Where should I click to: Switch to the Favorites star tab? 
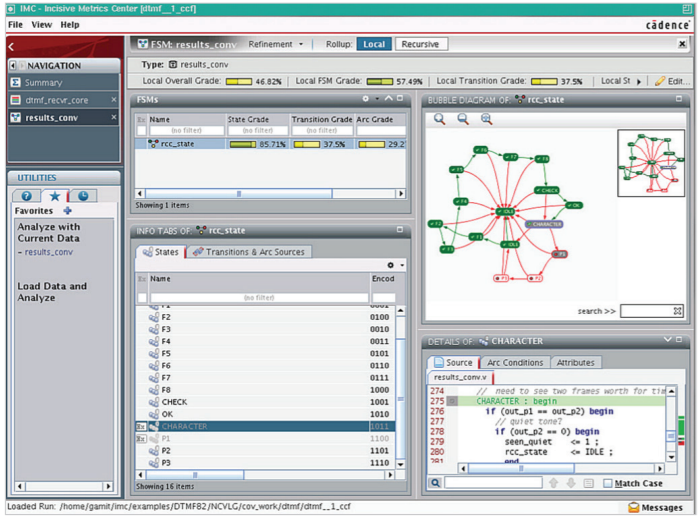[x=55, y=196]
